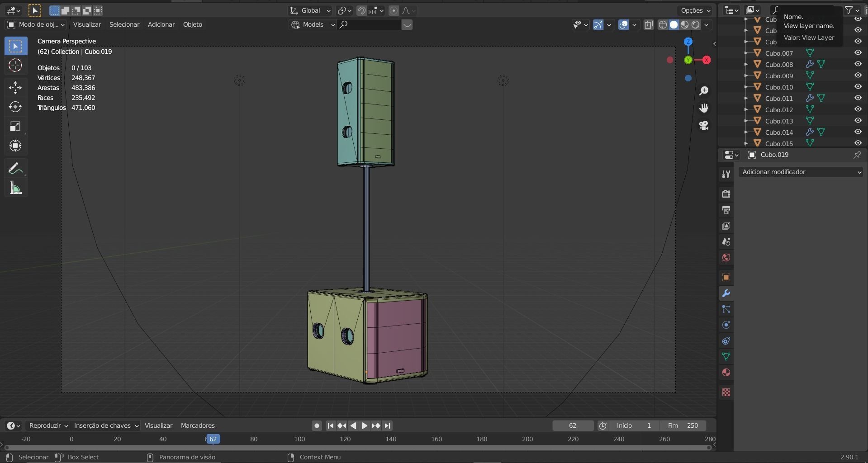The image size is (868, 463).
Task: Toggle viewport gizmos display
Action: click(598, 24)
